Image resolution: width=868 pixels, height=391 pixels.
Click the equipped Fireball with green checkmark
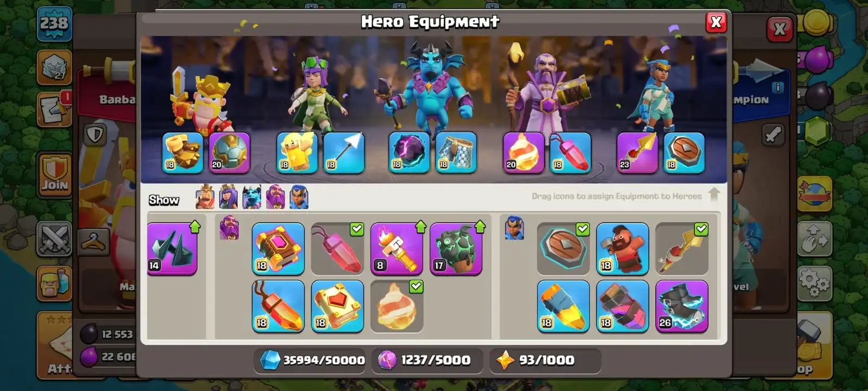397,306
